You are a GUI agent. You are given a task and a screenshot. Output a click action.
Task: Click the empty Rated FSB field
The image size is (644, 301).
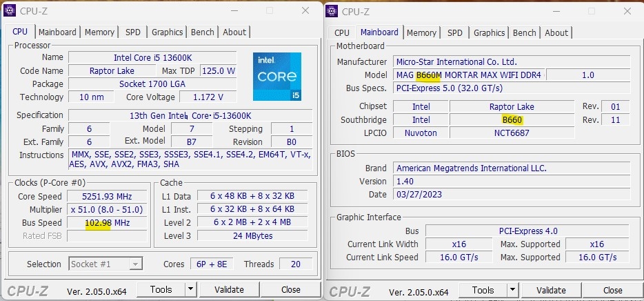pyautogui.click(x=107, y=236)
